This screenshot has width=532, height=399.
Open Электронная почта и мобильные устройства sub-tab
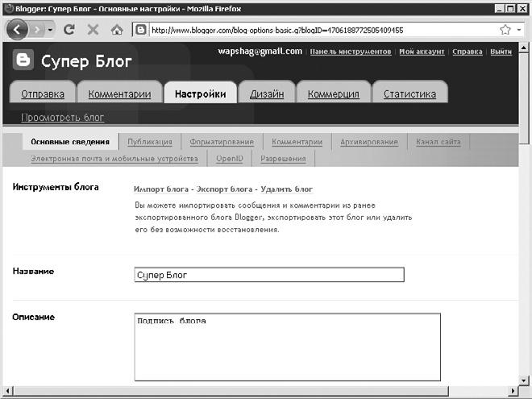coord(114,159)
